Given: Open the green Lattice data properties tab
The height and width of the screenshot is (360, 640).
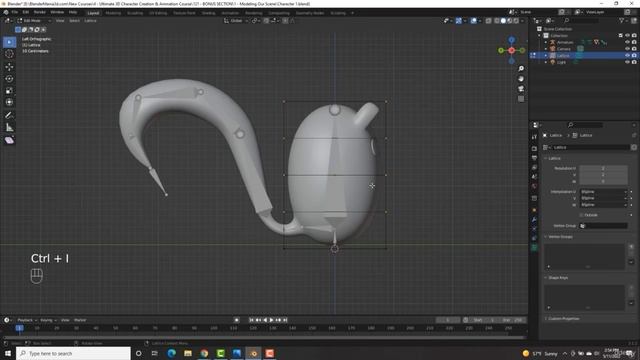Looking at the screenshot, I should coord(534,248).
